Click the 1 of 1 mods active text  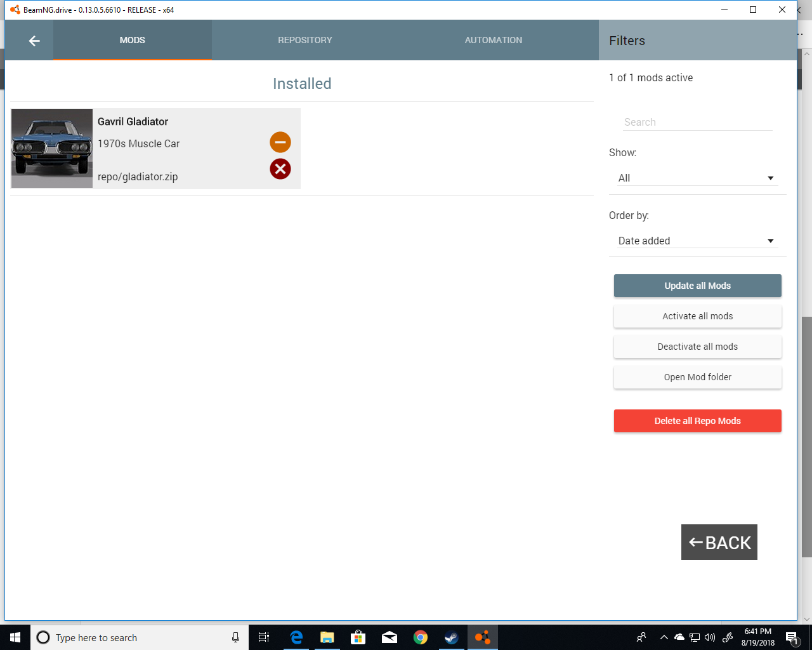(651, 77)
